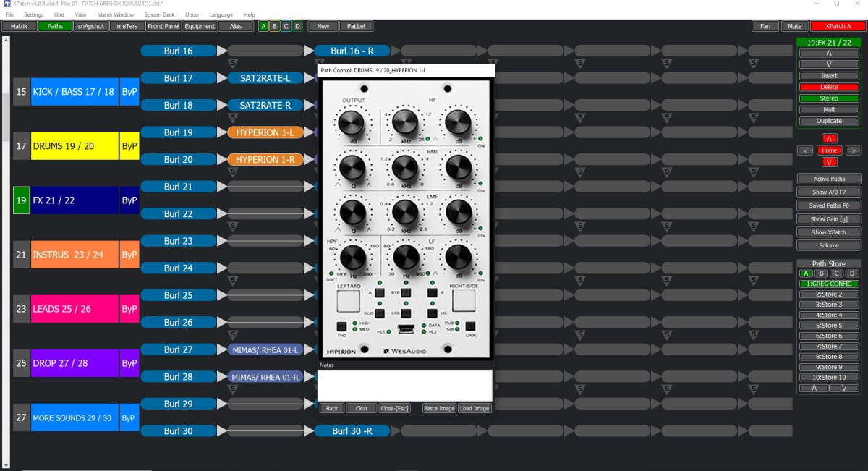Switch to the meTers tab
This screenshot has width=868, height=471.
127,26
